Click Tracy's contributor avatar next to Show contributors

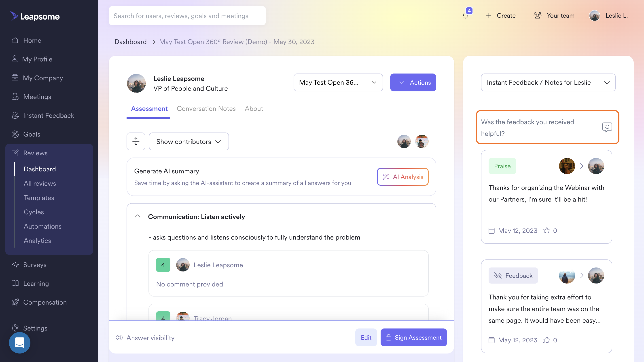tap(422, 141)
